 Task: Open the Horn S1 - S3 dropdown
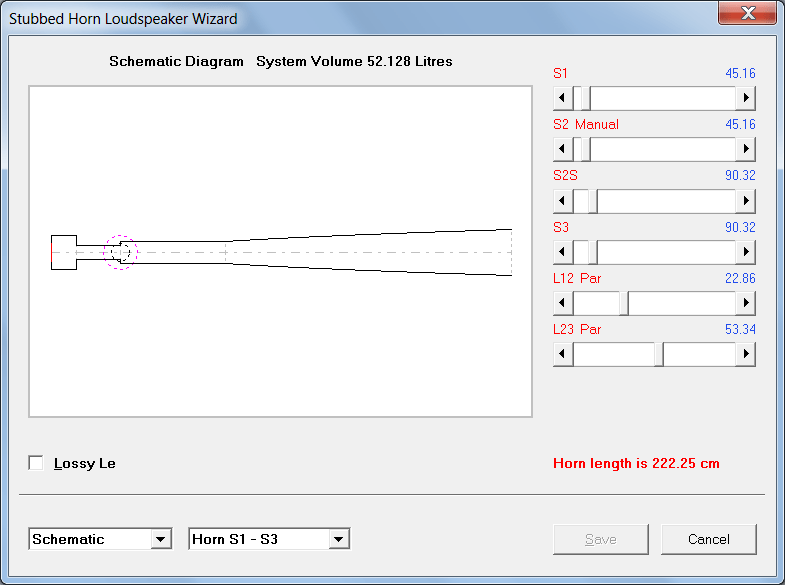[x=338, y=539]
